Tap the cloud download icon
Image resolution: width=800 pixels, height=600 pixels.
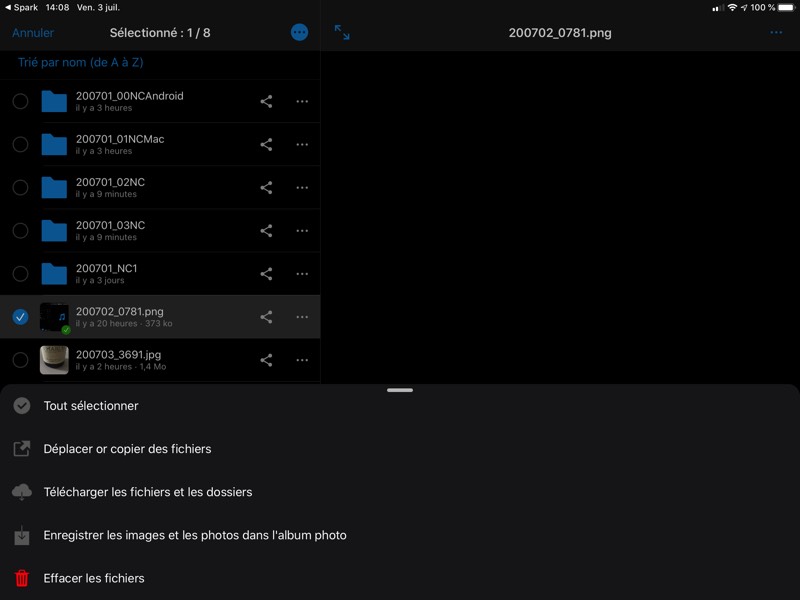pos(22,492)
